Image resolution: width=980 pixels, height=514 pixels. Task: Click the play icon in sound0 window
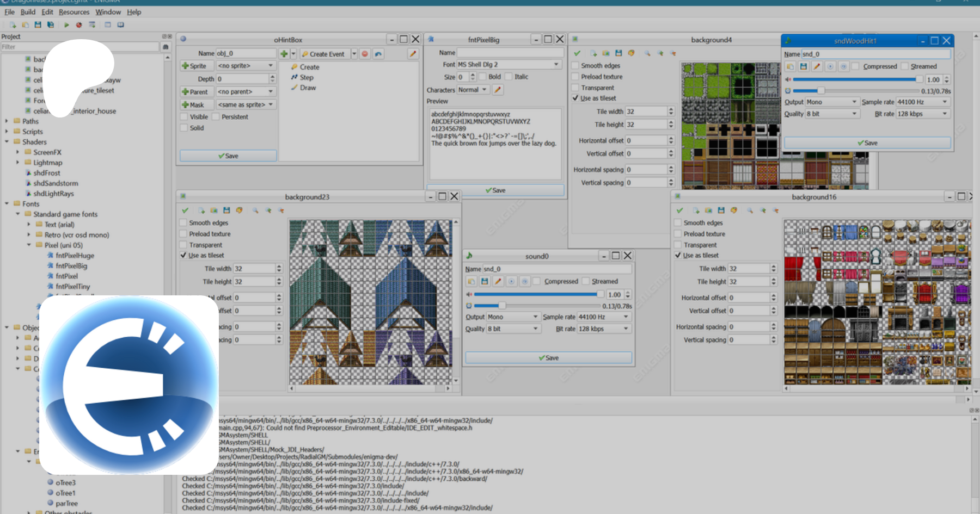click(511, 281)
